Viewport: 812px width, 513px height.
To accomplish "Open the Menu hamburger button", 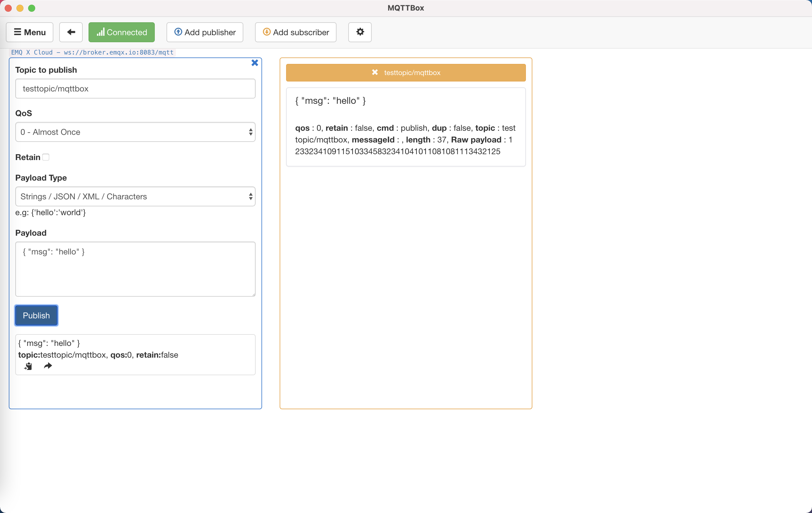I will [x=30, y=32].
